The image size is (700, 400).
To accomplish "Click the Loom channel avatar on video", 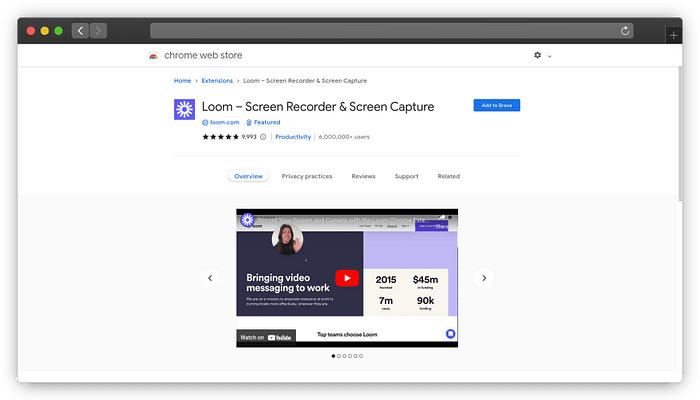I will pos(247,220).
